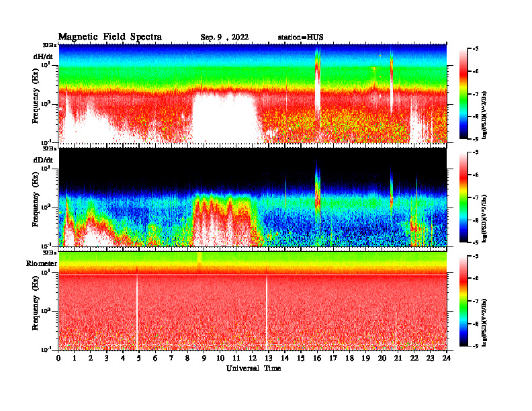Click the -5 tick on the dH/dt color bar

[476, 49]
